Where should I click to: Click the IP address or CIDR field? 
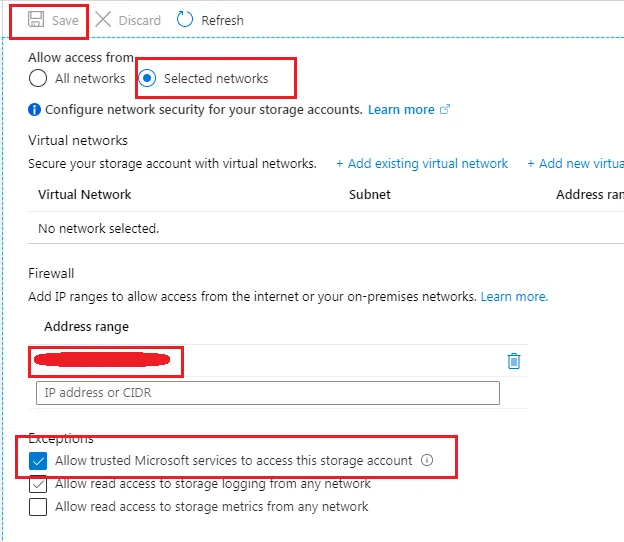click(x=268, y=393)
